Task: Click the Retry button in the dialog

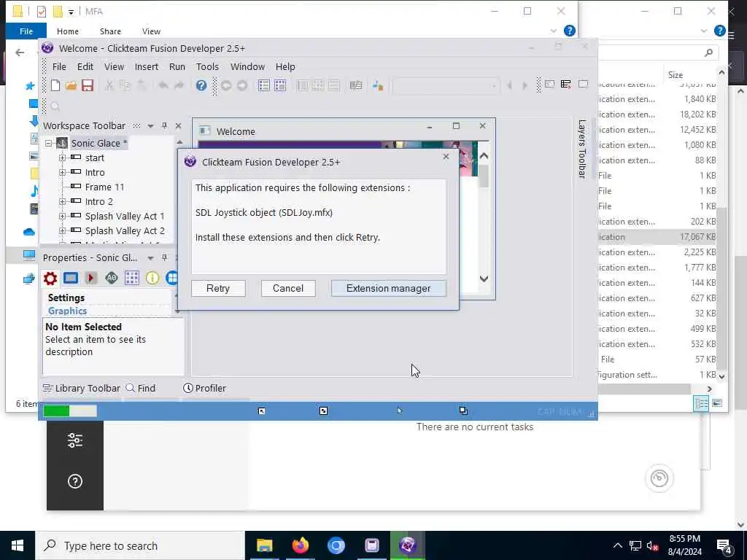Action: (218, 289)
